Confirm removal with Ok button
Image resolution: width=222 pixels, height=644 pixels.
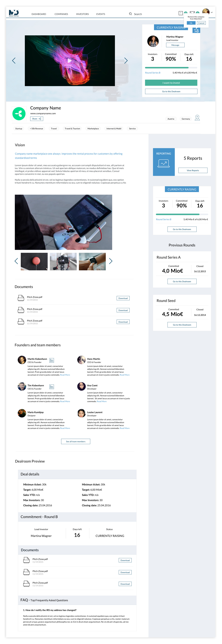[x=191, y=23]
